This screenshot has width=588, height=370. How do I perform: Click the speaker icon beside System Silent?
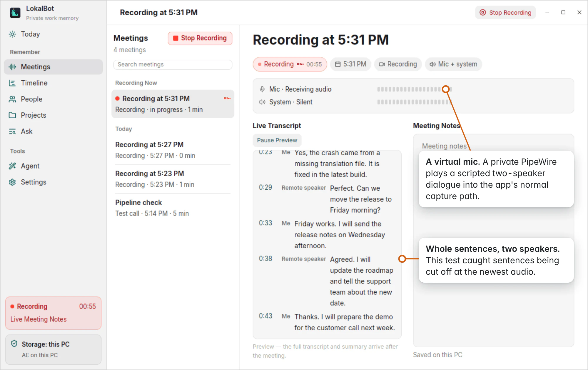tap(262, 102)
